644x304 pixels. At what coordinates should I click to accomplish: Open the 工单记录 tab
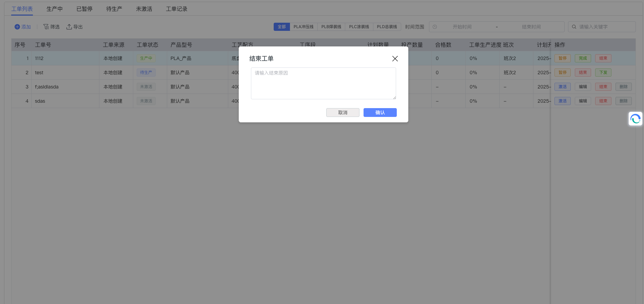pos(176,9)
